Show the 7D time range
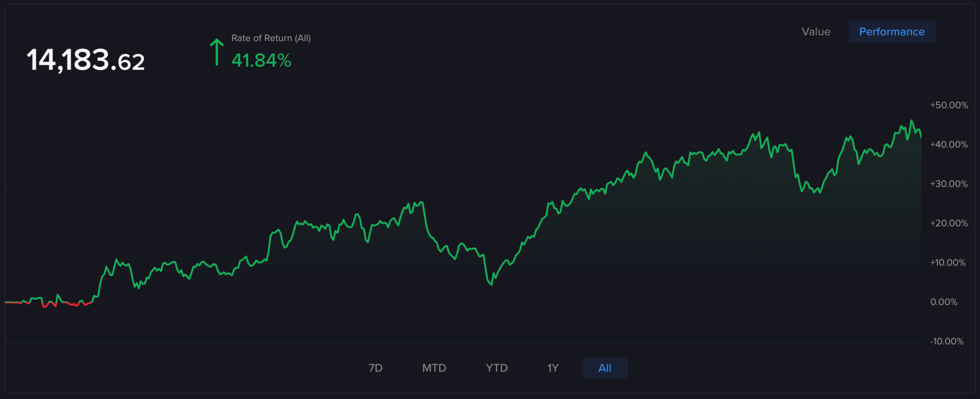 tap(375, 368)
